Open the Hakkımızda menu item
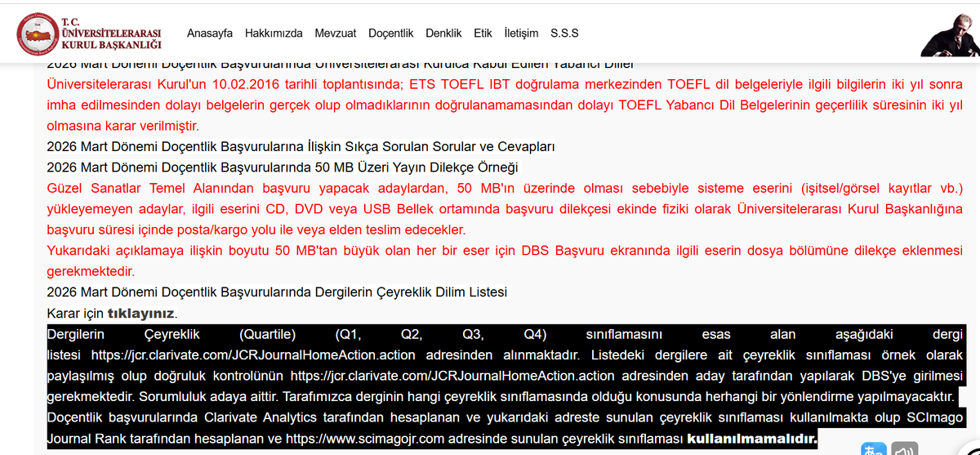The height and width of the screenshot is (455, 980). pos(274,33)
